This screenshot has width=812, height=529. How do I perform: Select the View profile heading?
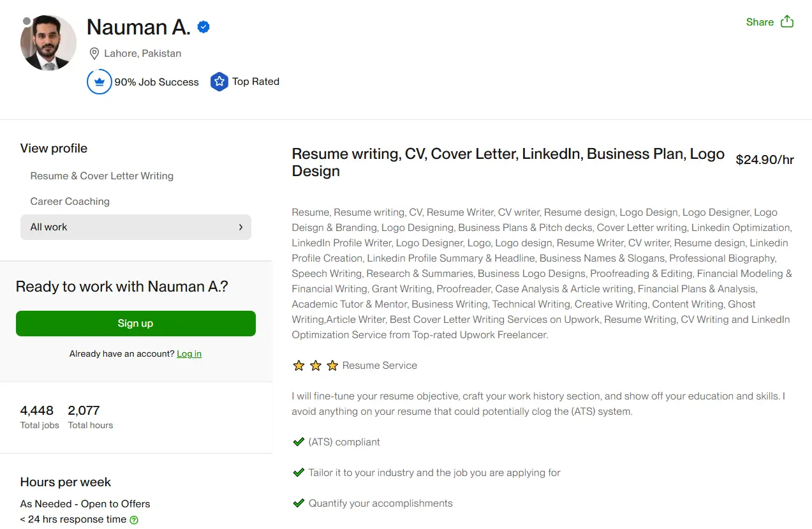point(54,148)
